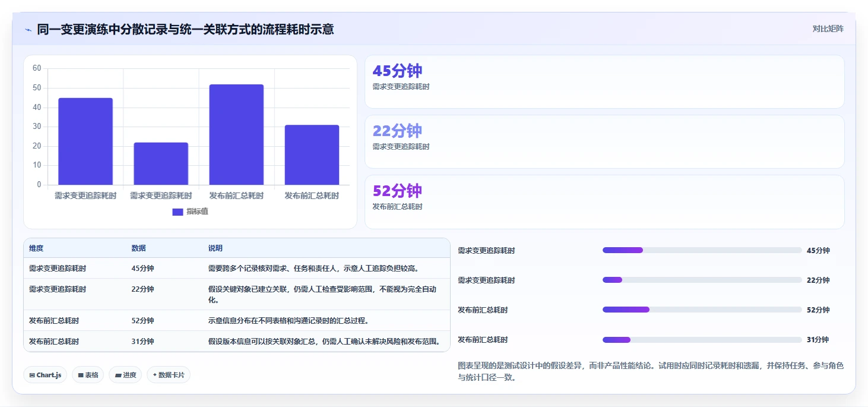The height and width of the screenshot is (407, 868).
Task: Click the footnote starting 图表呈现的是测试设计中的假设差异
Action: (x=651, y=371)
